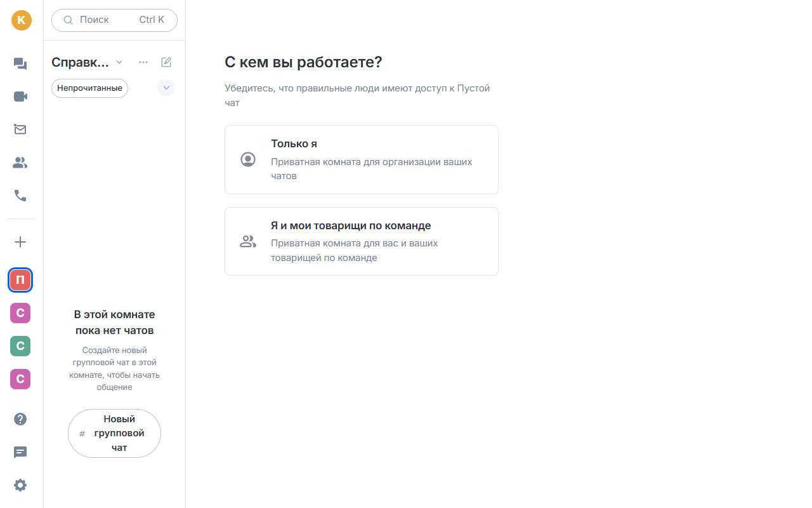812x508 pixels.
Task: Open the feedback message icon
Action: click(x=20, y=452)
